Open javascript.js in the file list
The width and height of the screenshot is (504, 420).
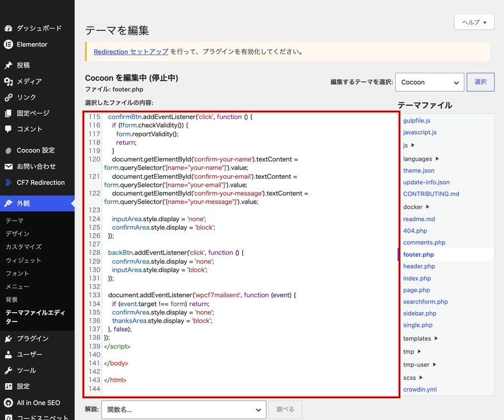point(420,132)
